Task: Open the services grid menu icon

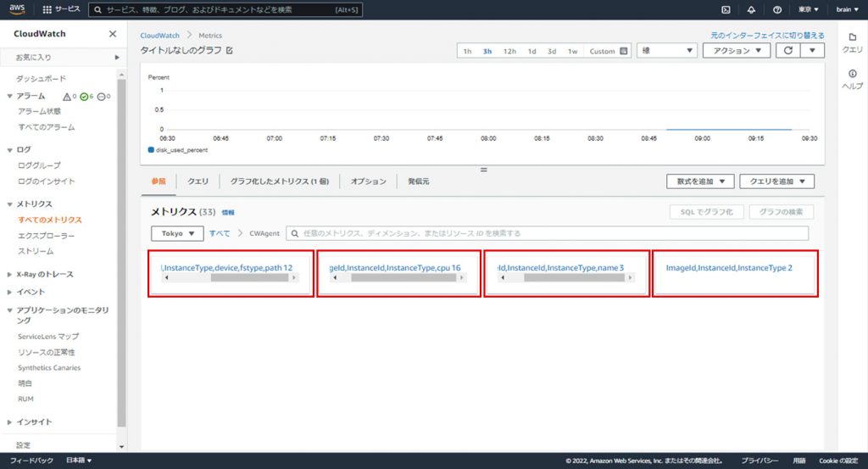Action: pyautogui.click(x=47, y=9)
